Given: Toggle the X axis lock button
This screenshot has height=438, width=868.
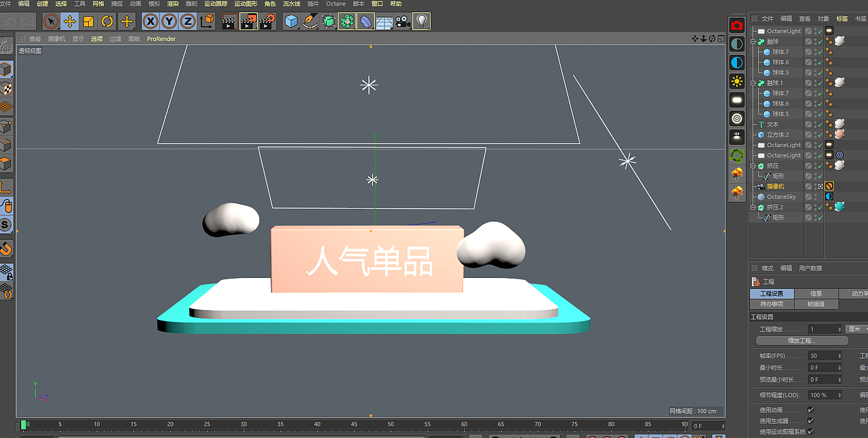Looking at the screenshot, I should click(x=151, y=21).
